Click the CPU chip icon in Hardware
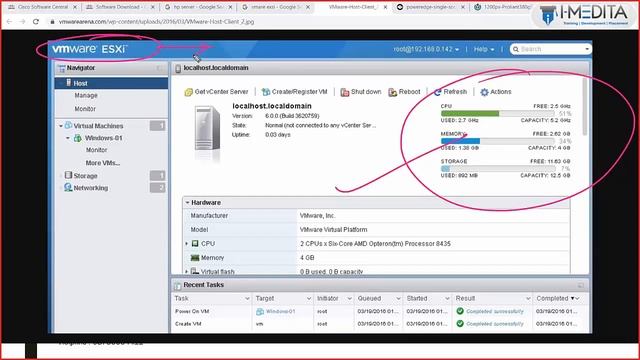Screen dimensions: 640x360 pyautogui.click(x=195, y=243)
